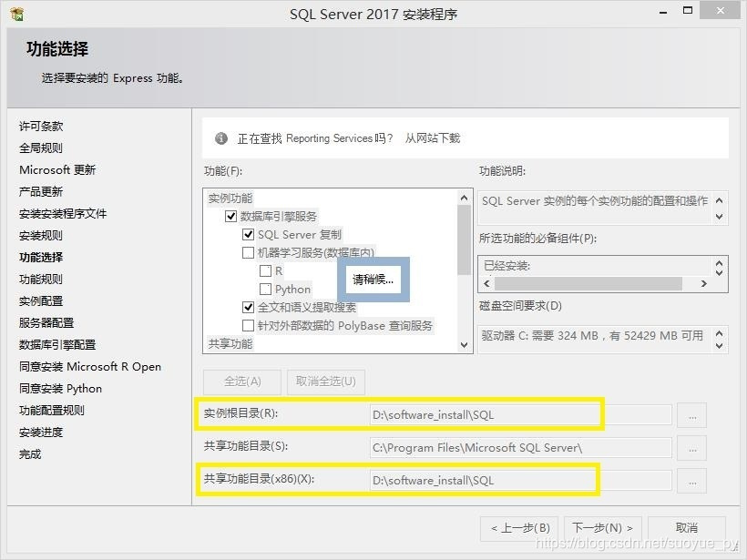747x560 pixels.
Task: Click the 实例功能 group header
Action: pyautogui.click(x=230, y=199)
